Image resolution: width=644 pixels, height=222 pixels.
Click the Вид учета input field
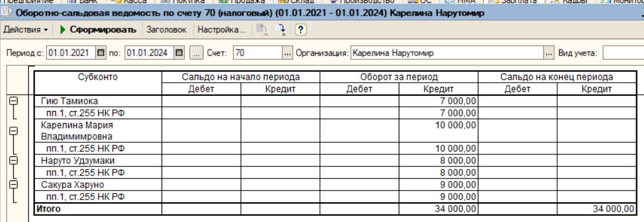tap(623, 52)
